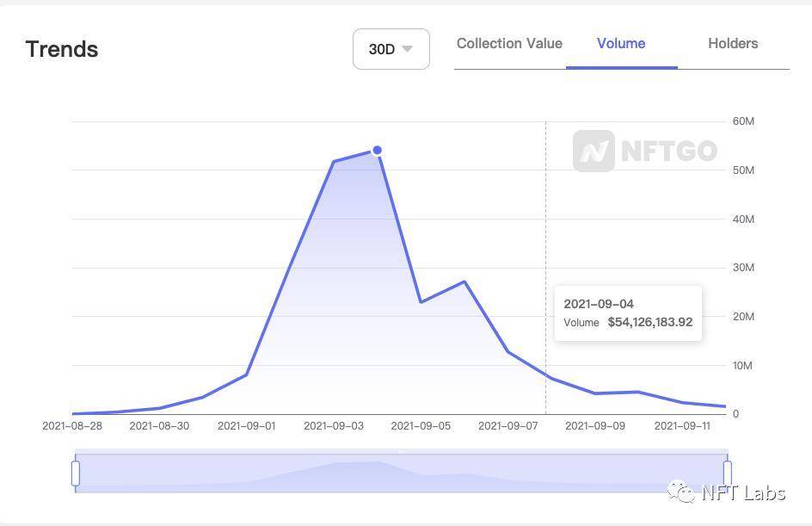The image size is (812, 526).
Task: Click the 2021-09-05 x-axis label
Action: (x=421, y=426)
